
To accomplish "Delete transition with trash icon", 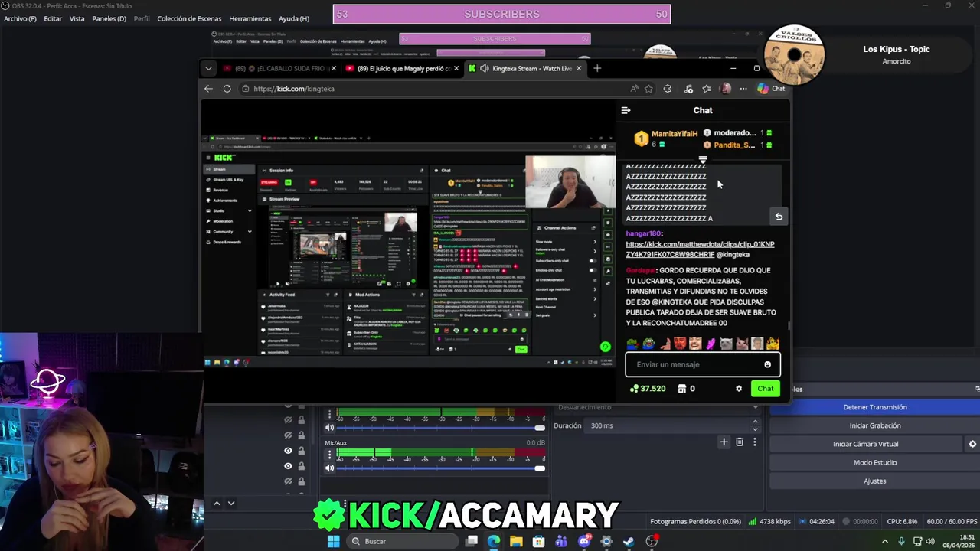I will (740, 442).
